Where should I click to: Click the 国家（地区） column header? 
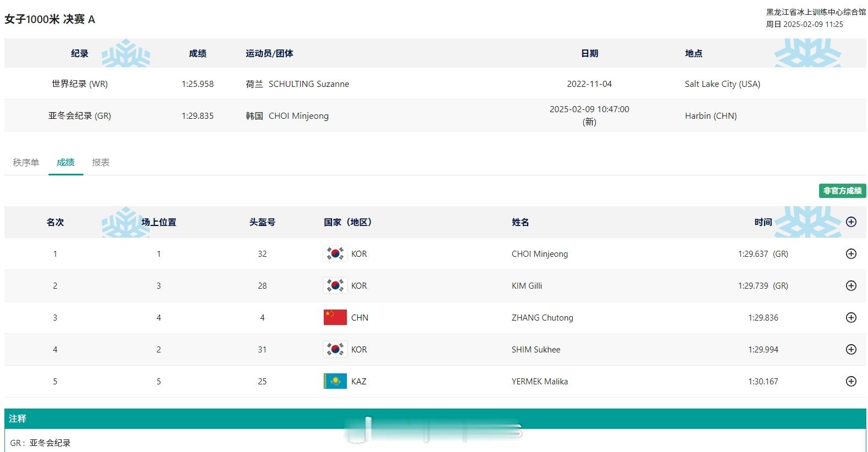(x=348, y=222)
